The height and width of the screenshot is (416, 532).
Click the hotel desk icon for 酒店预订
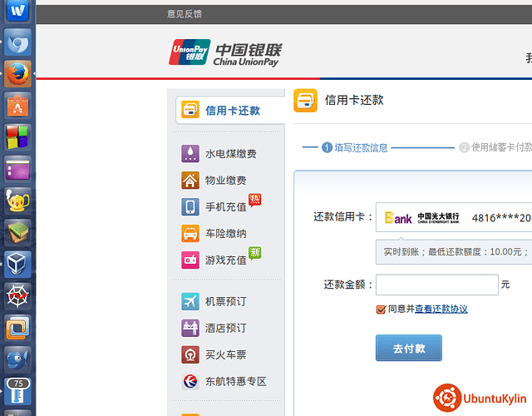(x=190, y=328)
